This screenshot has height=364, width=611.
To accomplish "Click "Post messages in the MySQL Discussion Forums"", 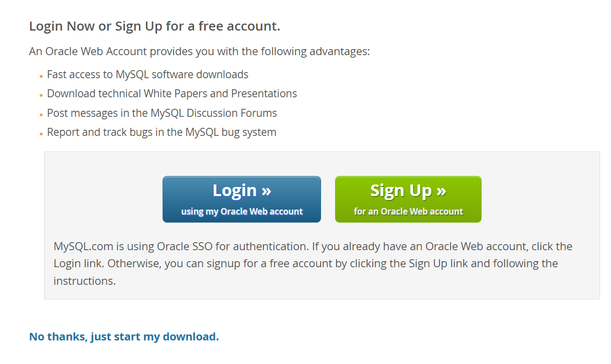I will (x=162, y=113).
